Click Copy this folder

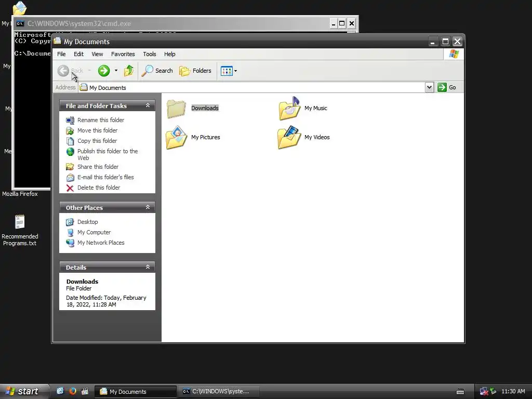[97, 141]
